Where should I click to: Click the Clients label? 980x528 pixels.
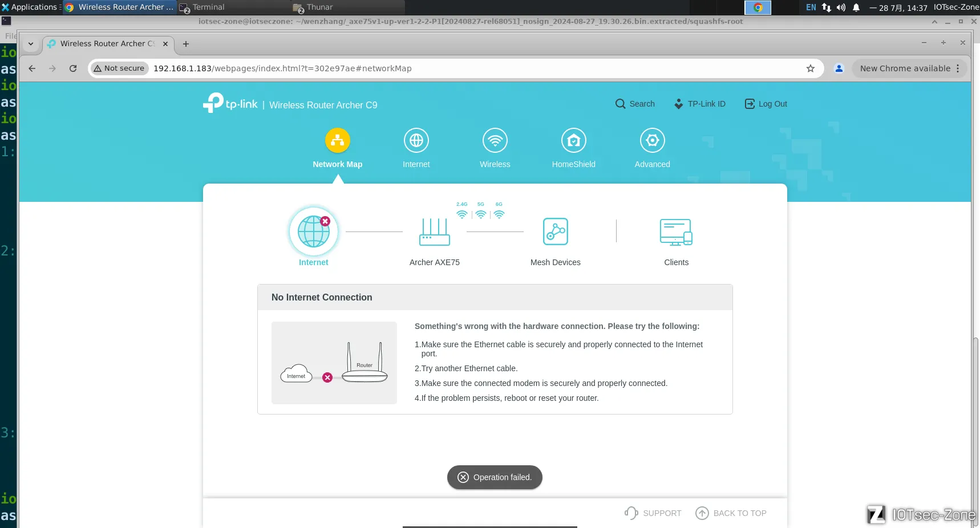676,262
